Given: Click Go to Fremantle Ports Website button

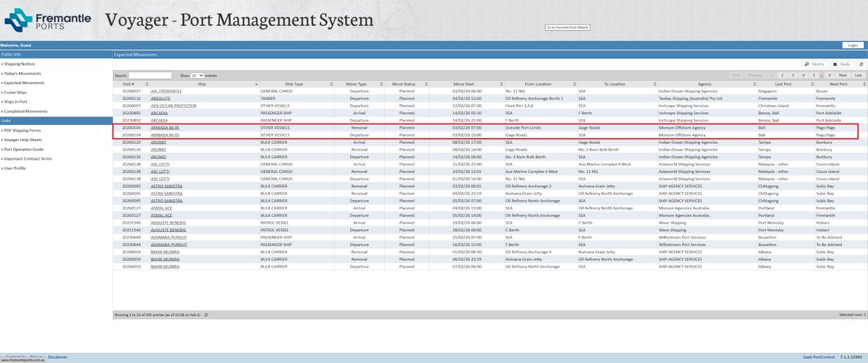Looking at the screenshot, I should point(568,27).
